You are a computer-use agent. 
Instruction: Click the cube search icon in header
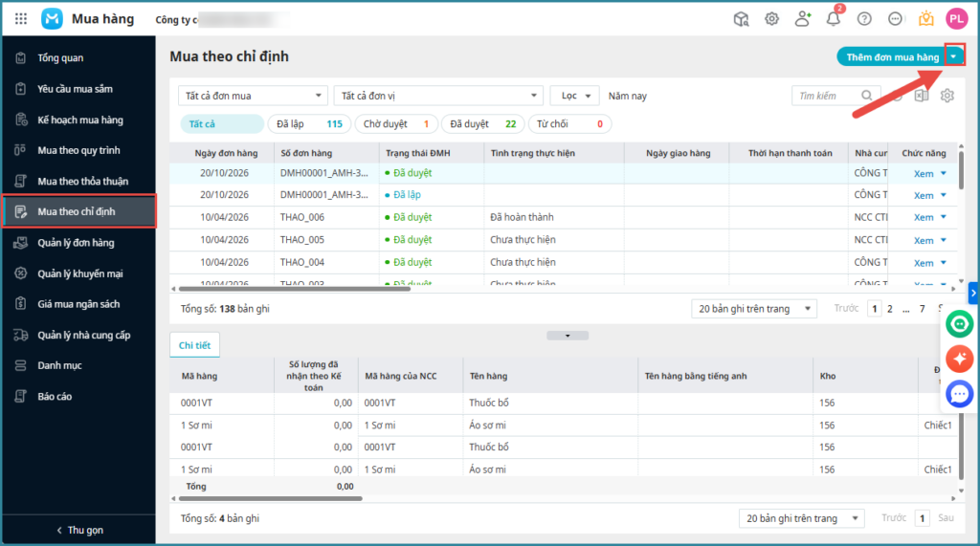[741, 19]
